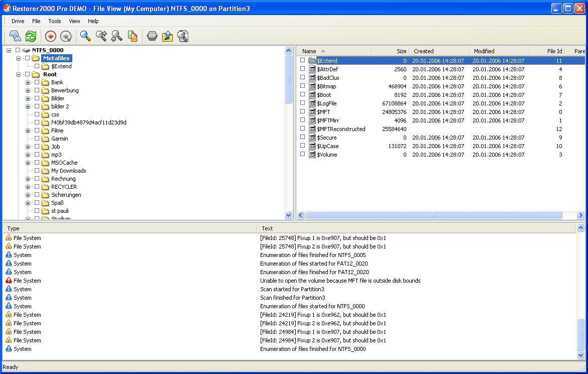588x374 pixels.
Task: Open the File menu
Action: pyautogui.click(x=36, y=21)
